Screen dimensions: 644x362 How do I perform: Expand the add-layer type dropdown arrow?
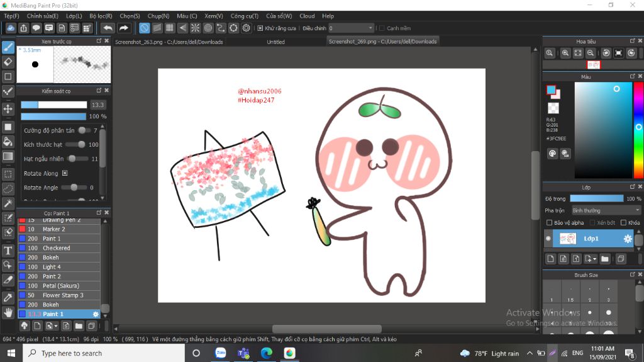click(595, 259)
